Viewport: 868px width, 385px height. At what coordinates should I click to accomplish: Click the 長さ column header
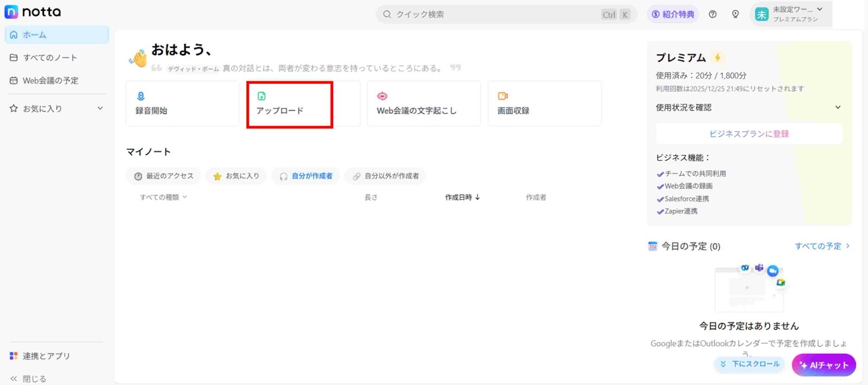[x=371, y=197]
